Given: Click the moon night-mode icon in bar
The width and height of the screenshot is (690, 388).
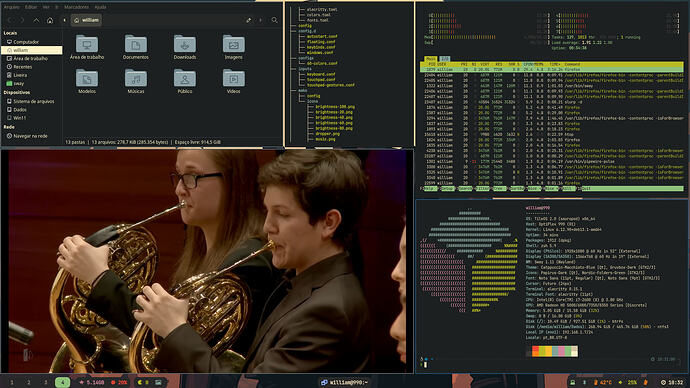Looking at the screenshot, I should point(140,382).
